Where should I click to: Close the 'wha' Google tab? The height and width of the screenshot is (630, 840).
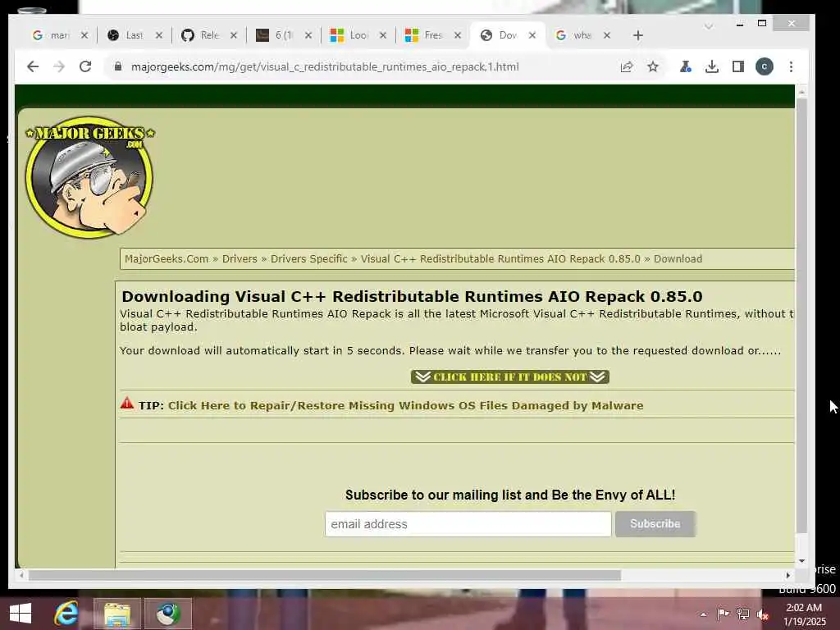click(606, 35)
